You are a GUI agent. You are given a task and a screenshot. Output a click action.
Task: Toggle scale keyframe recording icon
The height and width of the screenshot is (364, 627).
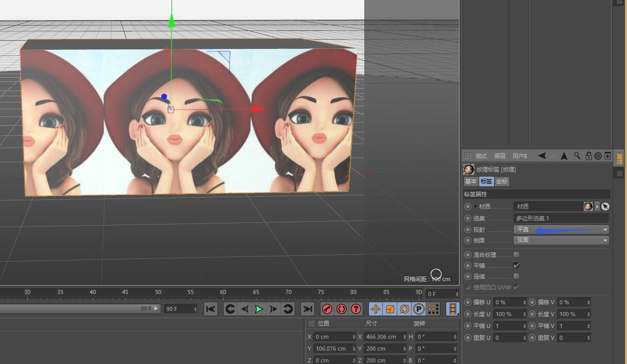click(390, 309)
